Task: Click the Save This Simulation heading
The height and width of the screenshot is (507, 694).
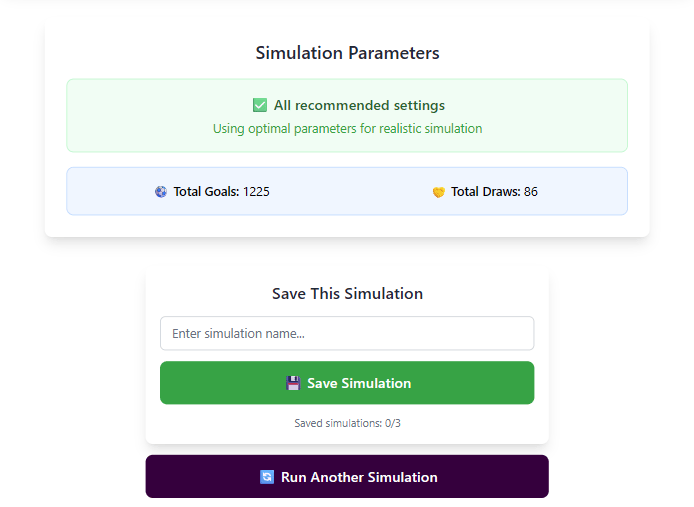Action: coord(347,294)
